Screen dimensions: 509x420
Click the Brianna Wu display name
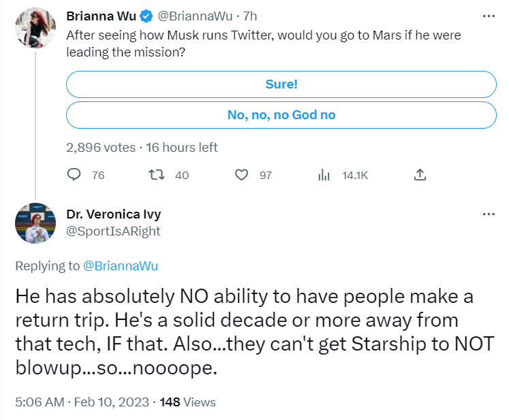point(102,16)
